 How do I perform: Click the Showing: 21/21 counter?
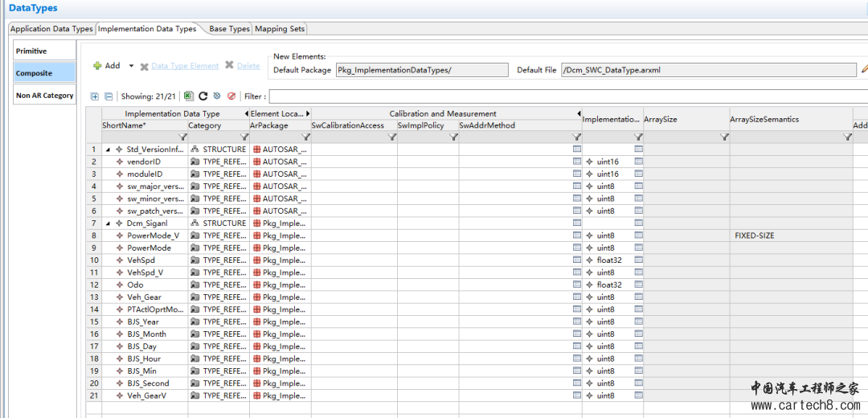[x=148, y=96]
